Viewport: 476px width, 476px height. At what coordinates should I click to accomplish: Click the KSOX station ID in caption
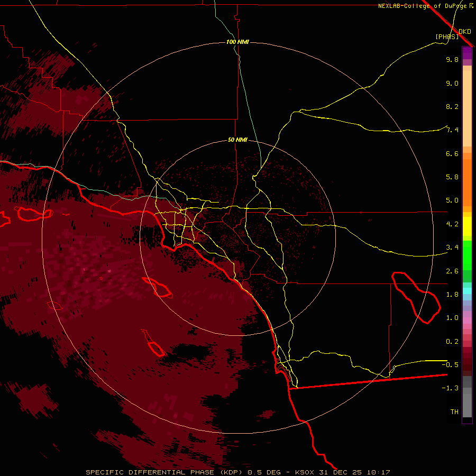pos(305,472)
